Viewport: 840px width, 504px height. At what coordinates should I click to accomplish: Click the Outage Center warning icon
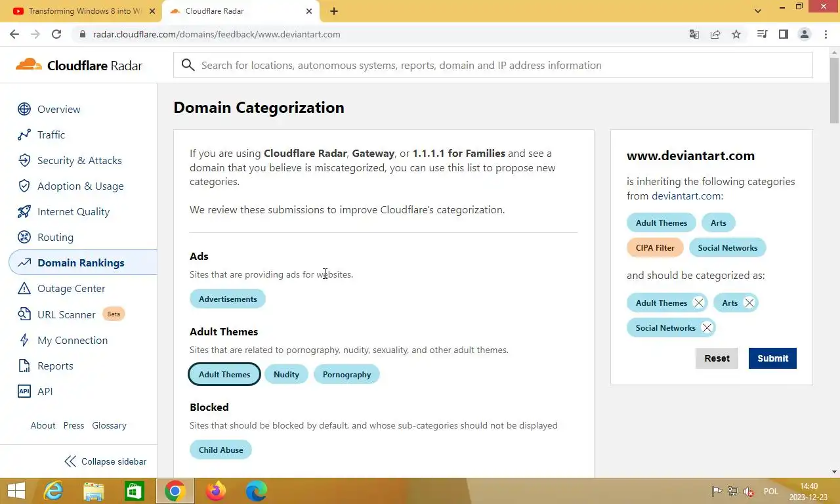[x=24, y=288]
